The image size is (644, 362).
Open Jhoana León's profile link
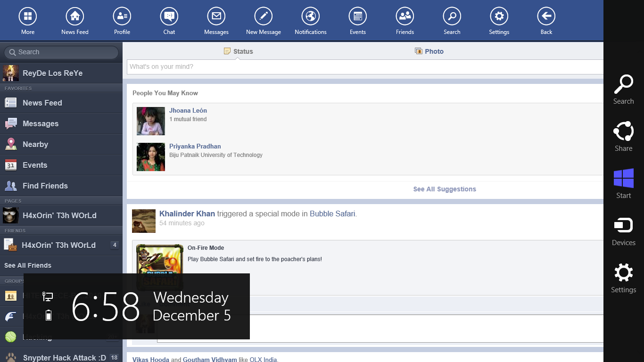(188, 110)
